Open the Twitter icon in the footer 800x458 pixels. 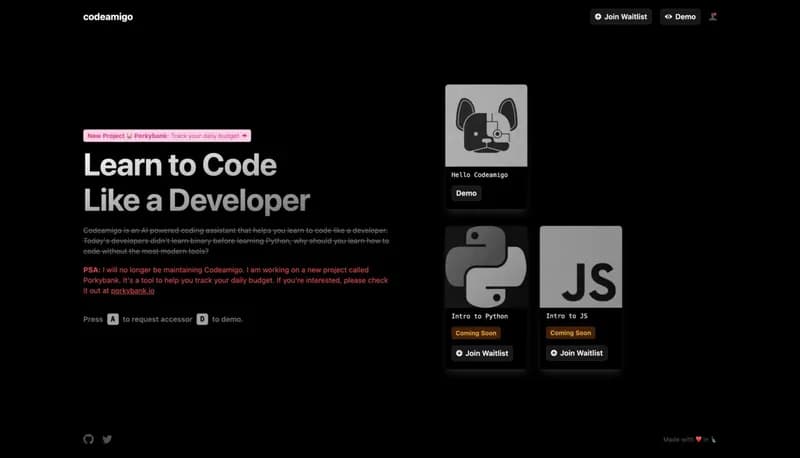(x=107, y=439)
